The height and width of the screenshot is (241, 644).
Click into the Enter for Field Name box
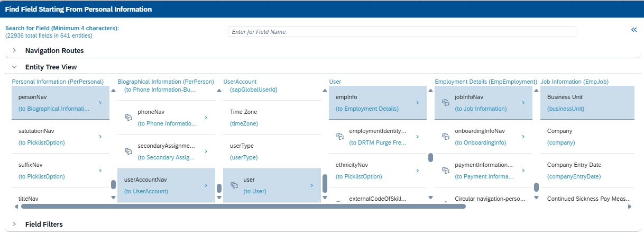point(402,32)
